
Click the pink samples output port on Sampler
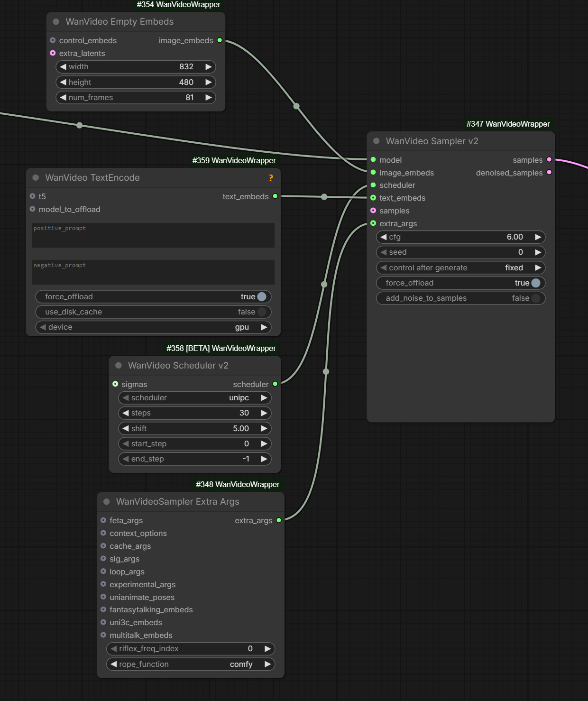(549, 160)
